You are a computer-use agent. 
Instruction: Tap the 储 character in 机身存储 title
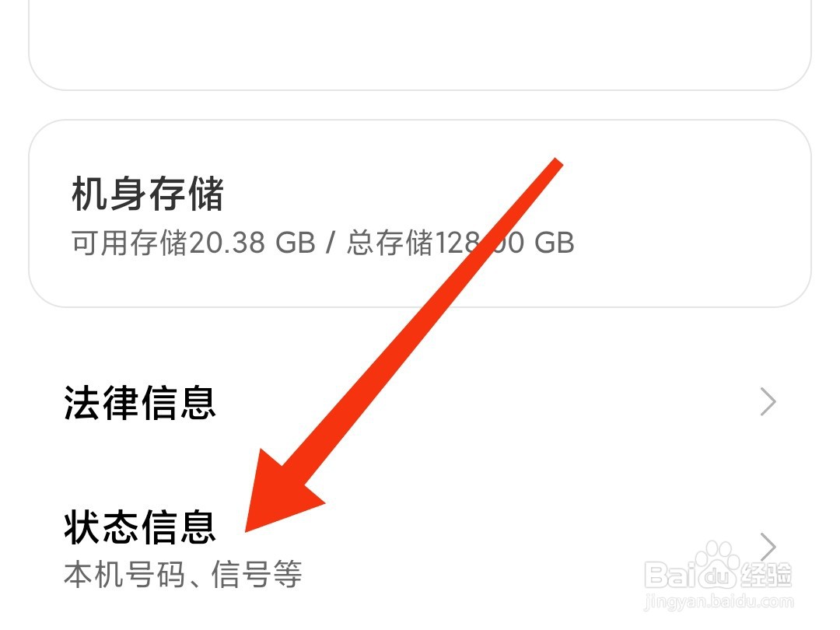[x=205, y=194]
